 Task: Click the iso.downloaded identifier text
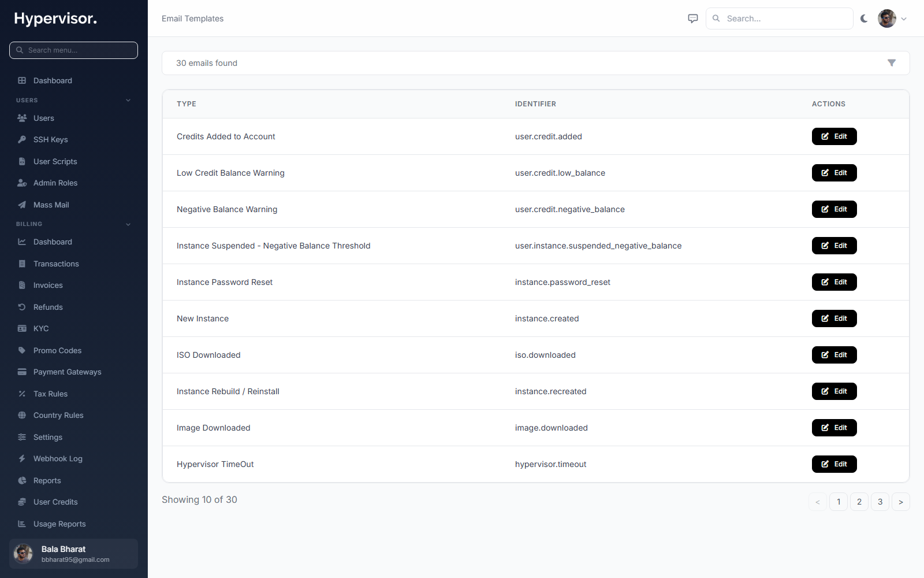click(x=545, y=355)
